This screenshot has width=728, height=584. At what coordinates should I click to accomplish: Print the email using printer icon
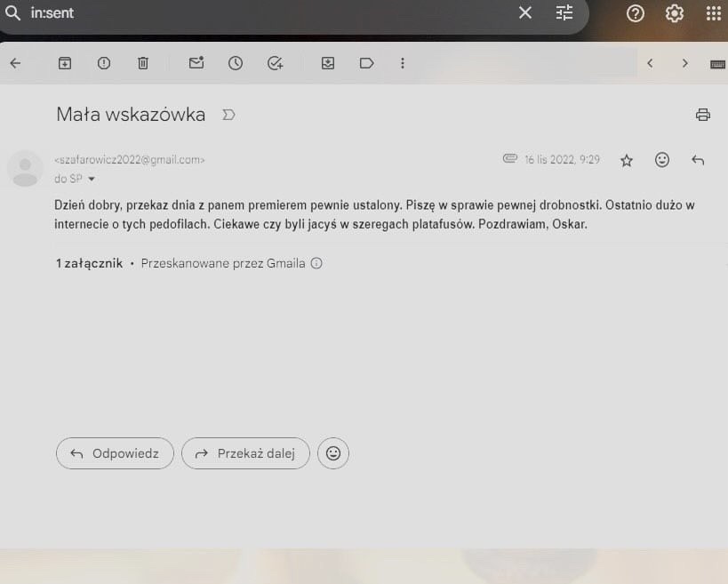703,115
